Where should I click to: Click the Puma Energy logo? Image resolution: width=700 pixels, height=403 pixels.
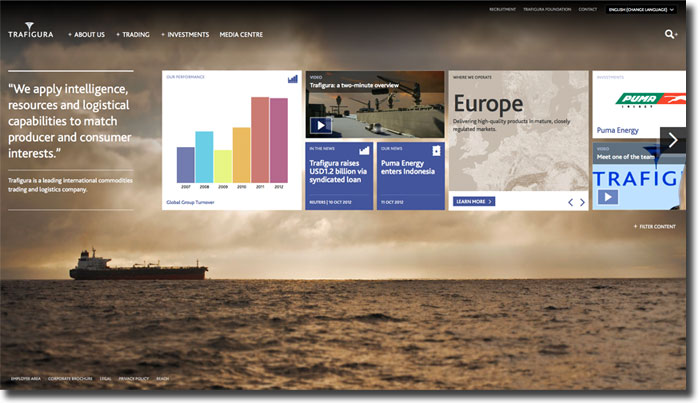pyautogui.click(x=650, y=100)
